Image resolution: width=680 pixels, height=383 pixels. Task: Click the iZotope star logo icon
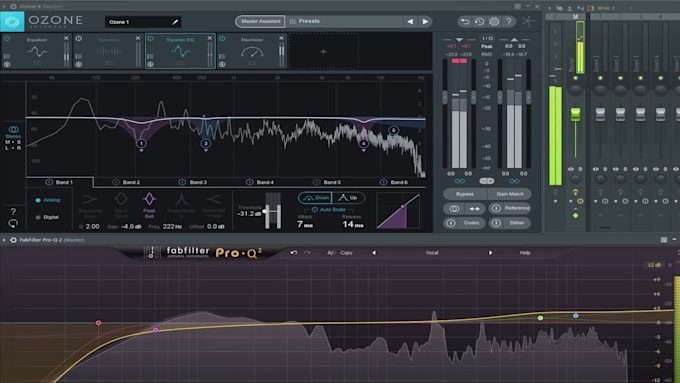tap(529, 21)
